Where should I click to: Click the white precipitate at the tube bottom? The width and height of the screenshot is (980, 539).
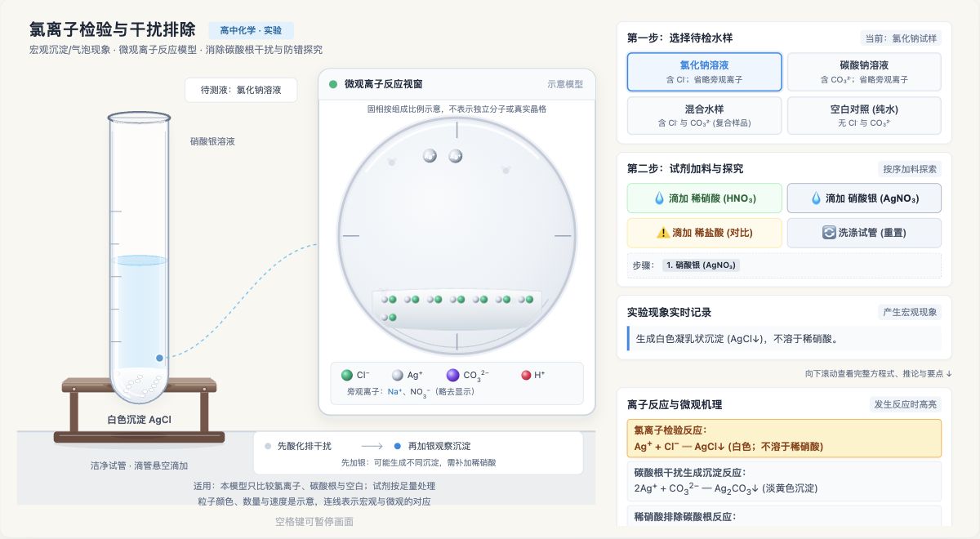(139, 384)
